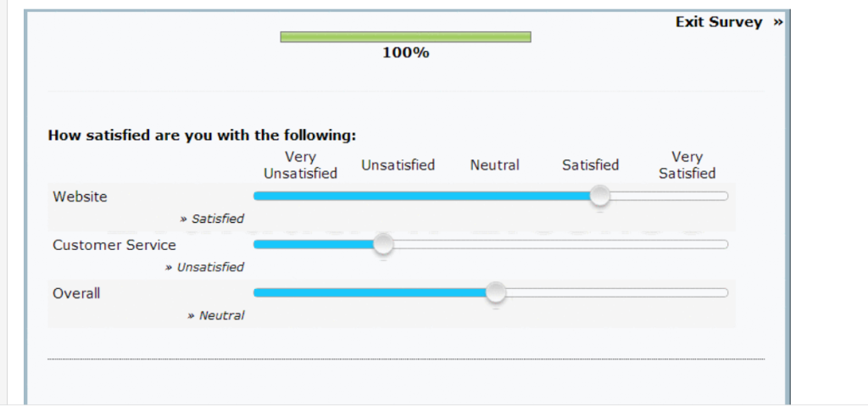Click Customer Service track under Neutral
This screenshot has height=406, width=868.
pos(495,244)
